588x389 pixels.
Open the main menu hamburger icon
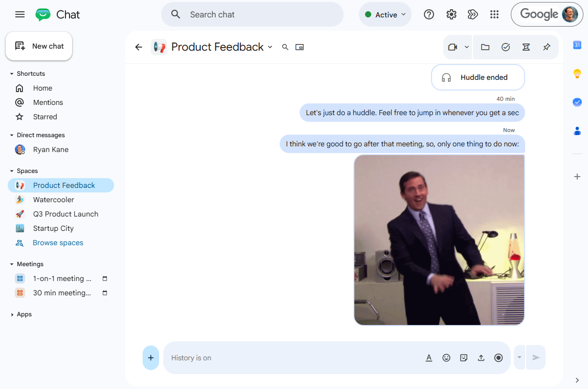coord(20,15)
